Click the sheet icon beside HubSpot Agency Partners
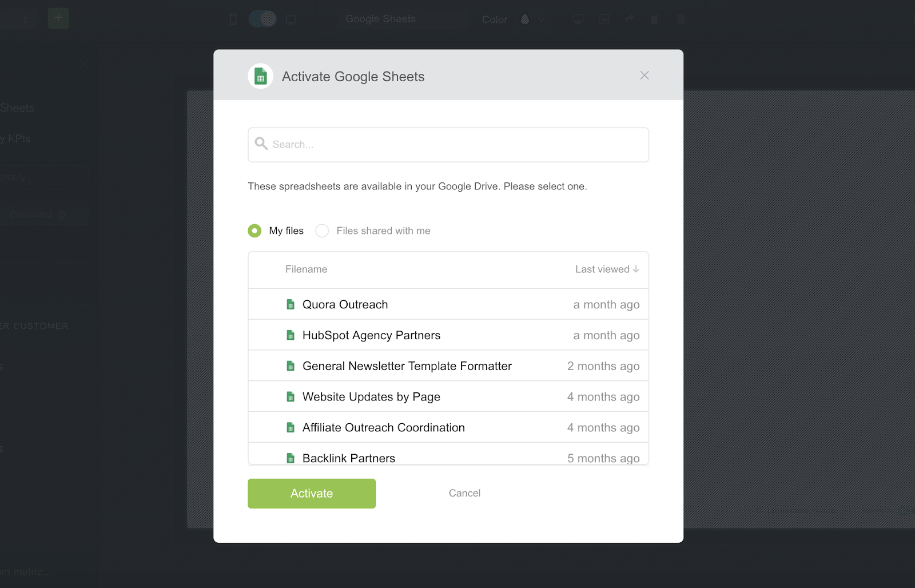The width and height of the screenshot is (915, 588). click(x=291, y=335)
